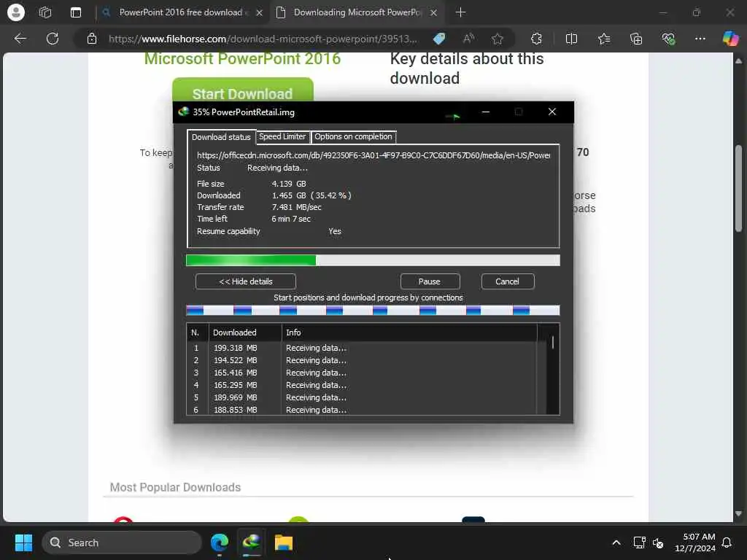
Task: Open the network status tray icon
Action: (639, 542)
